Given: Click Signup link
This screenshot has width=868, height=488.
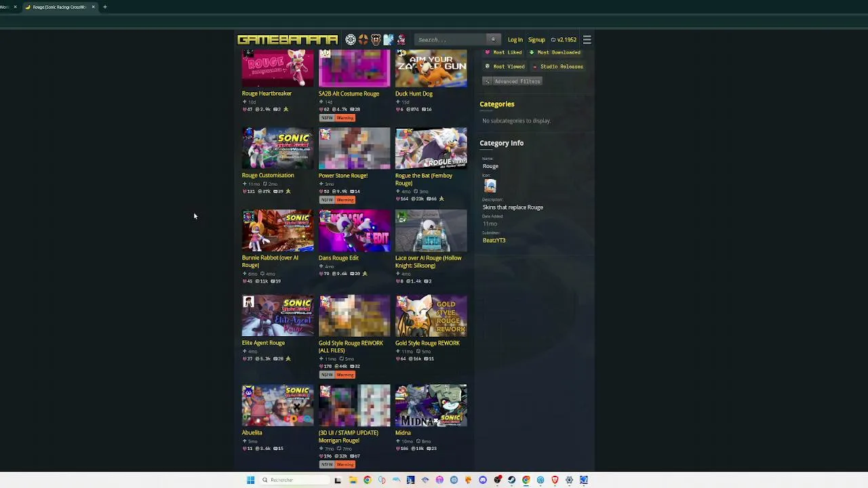Looking at the screenshot, I should 536,39.
